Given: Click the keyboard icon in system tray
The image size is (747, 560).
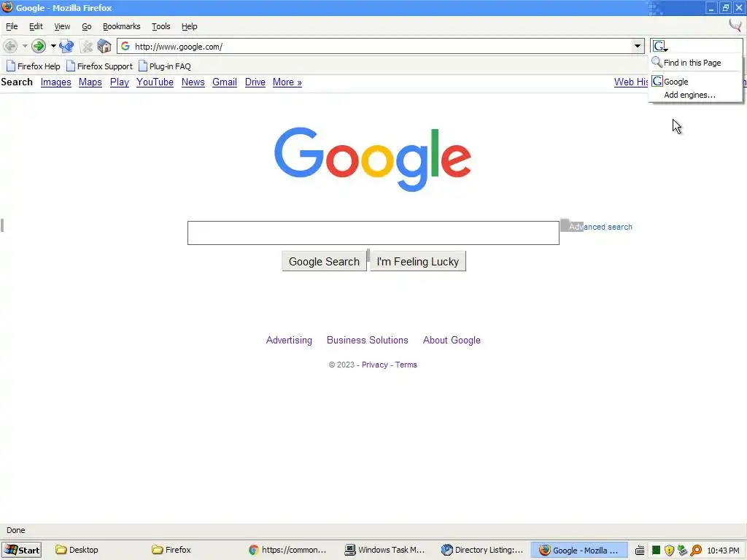Looking at the screenshot, I should [x=640, y=551].
